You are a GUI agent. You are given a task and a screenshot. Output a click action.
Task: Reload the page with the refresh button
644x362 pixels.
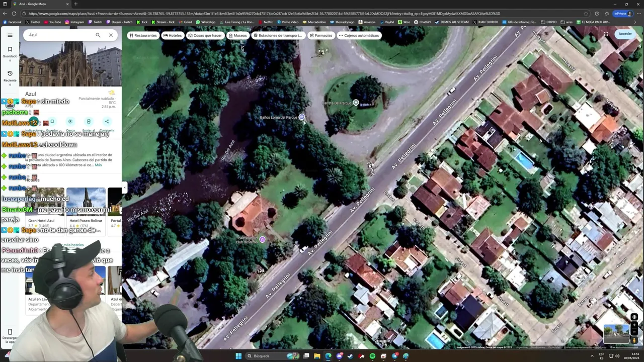click(14, 14)
